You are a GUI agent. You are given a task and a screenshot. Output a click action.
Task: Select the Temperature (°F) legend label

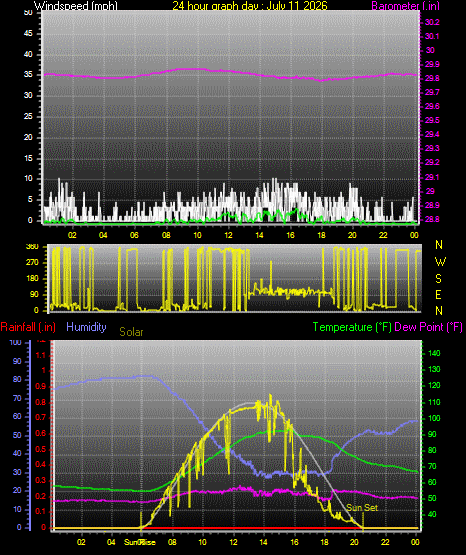click(352, 327)
